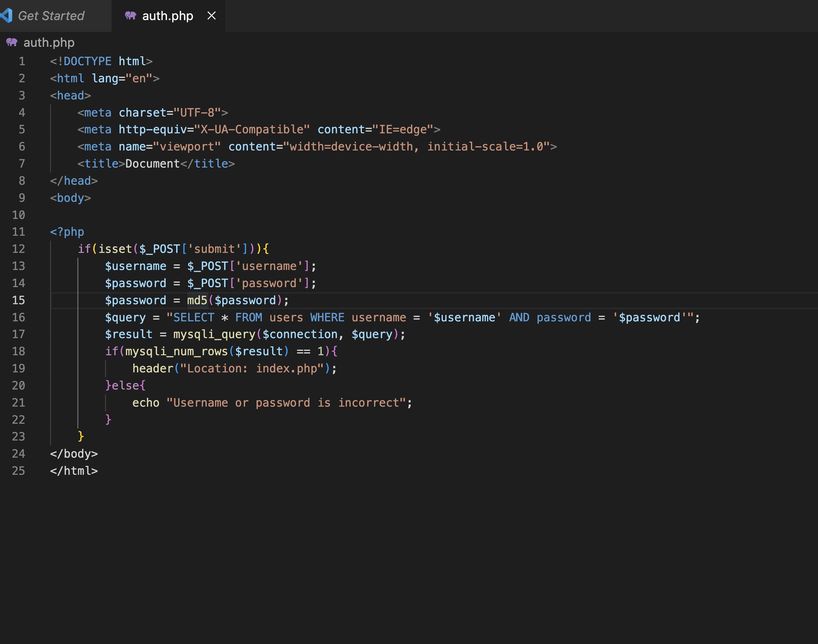Open the auth.php breadcrumb item
This screenshot has height=644, width=818.
(49, 42)
